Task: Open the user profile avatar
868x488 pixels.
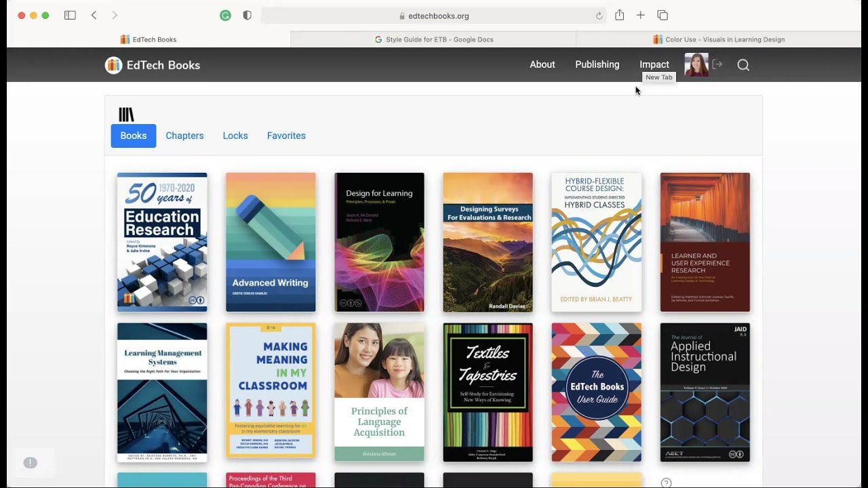Action: coord(696,65)
